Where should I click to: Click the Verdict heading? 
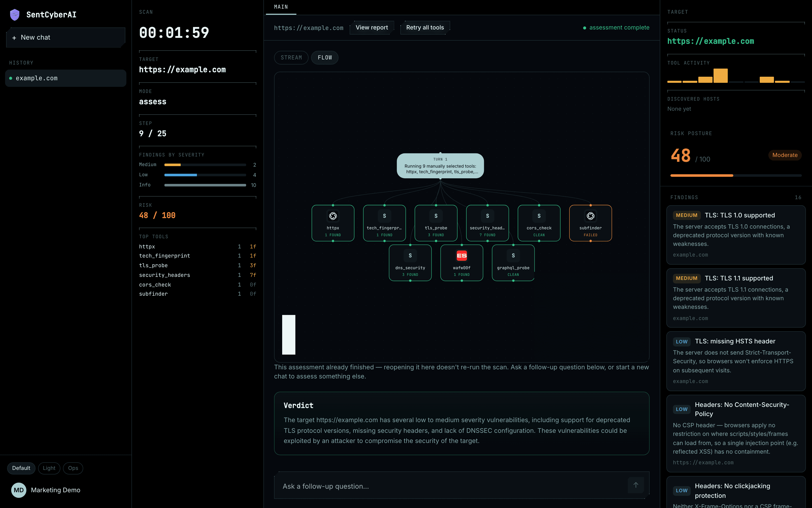pos(298,405)
